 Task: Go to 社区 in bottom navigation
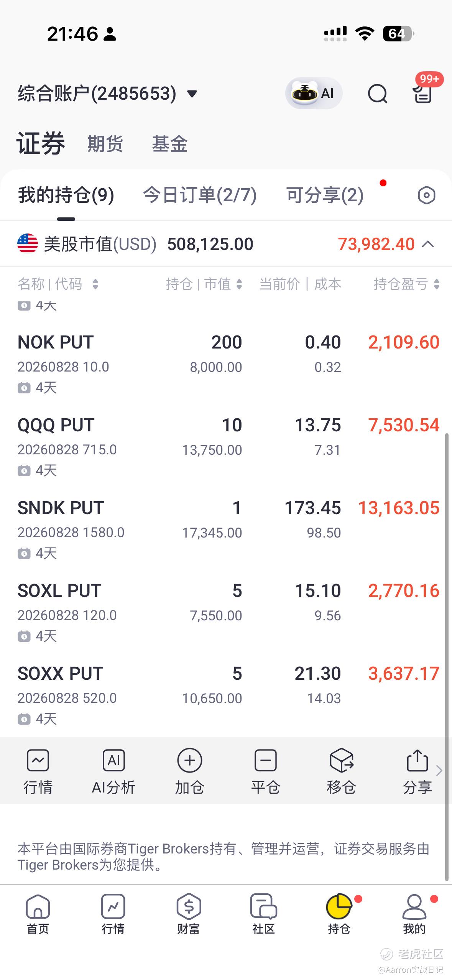click(x=264, y=914)
